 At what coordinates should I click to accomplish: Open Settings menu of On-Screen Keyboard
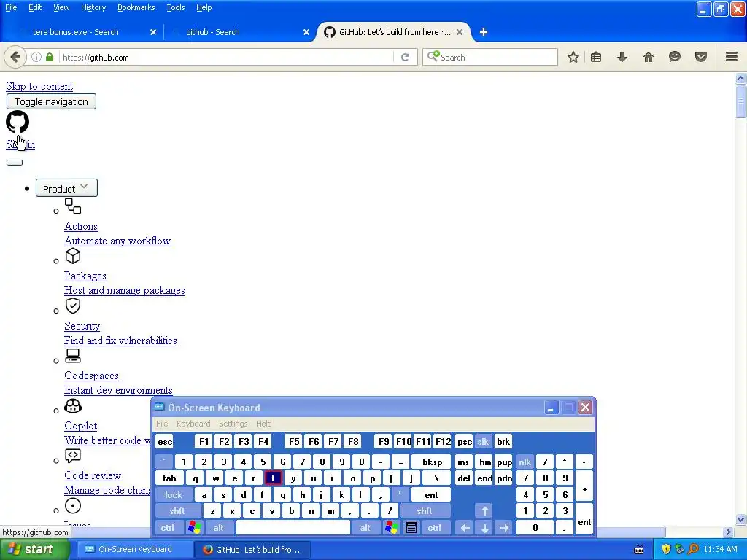coord(233,424)
